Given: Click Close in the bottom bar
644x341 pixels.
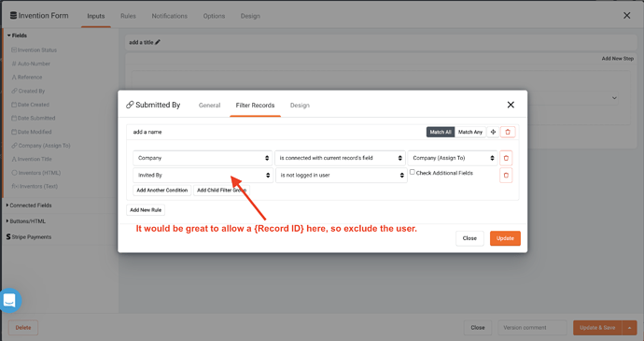Looking at the screenshot, I should (x=478, y=328).
